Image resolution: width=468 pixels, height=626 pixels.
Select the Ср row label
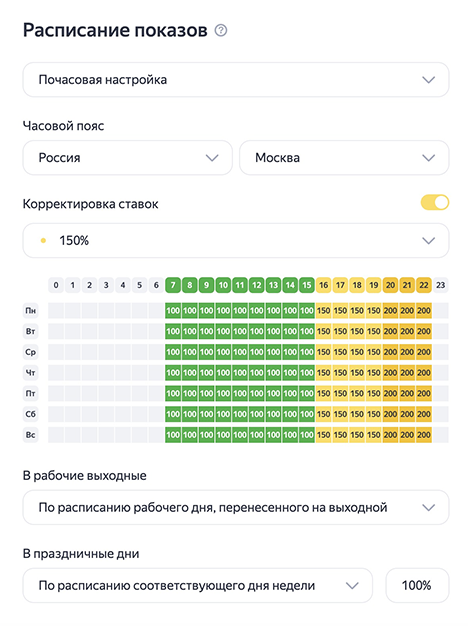[31, 352]
